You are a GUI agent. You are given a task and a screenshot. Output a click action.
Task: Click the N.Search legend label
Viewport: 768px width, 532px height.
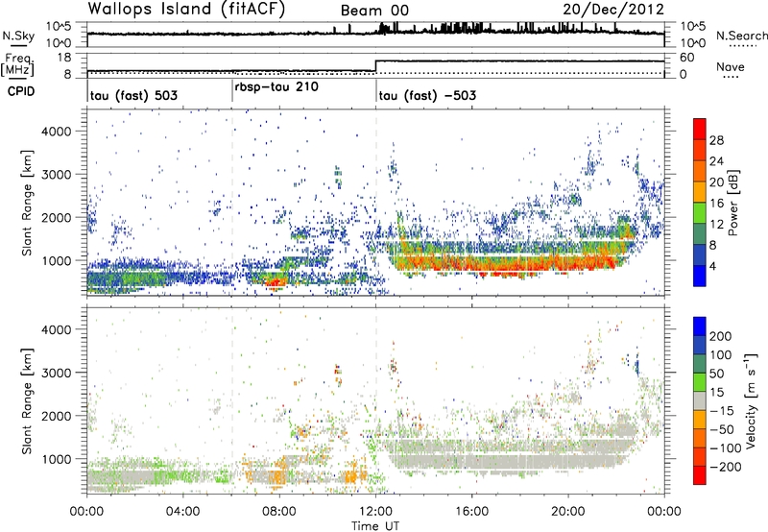[x=741, y=36]
